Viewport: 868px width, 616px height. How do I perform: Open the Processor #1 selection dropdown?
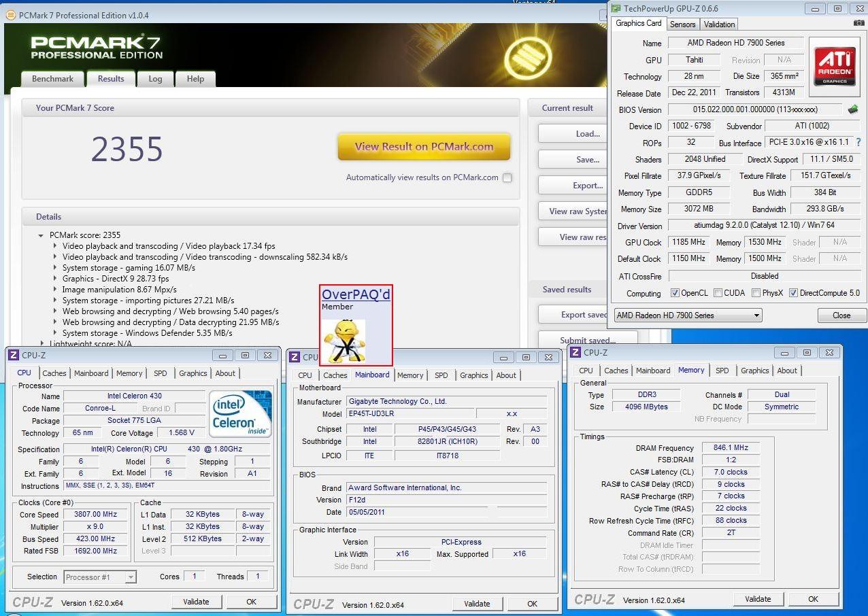pos(100,577)
